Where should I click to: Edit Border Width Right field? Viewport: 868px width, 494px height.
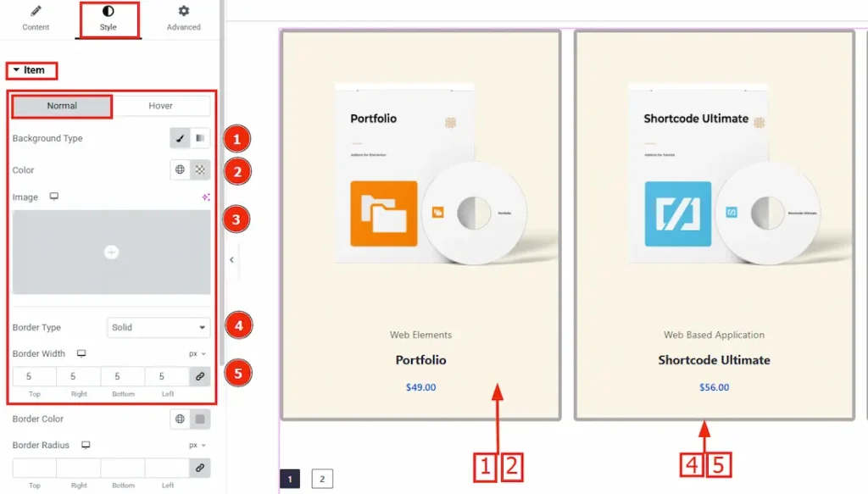(79, 376)
